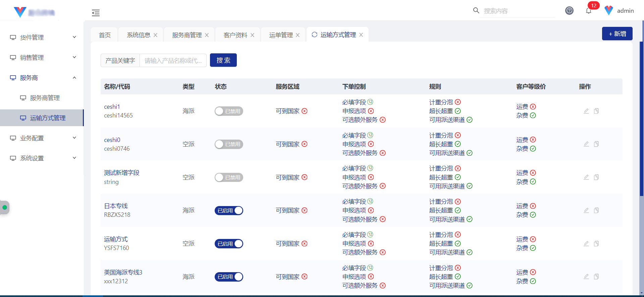Screen dimensions: 644x297
Task: Copy the 日本专线 row with copy icon
Action: pos(596,210)
